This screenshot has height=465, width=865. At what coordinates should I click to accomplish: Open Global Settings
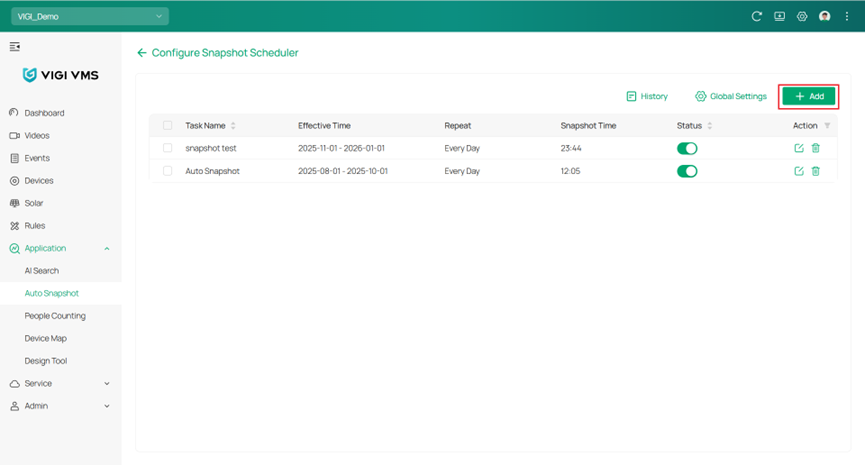tap(731, 96)
